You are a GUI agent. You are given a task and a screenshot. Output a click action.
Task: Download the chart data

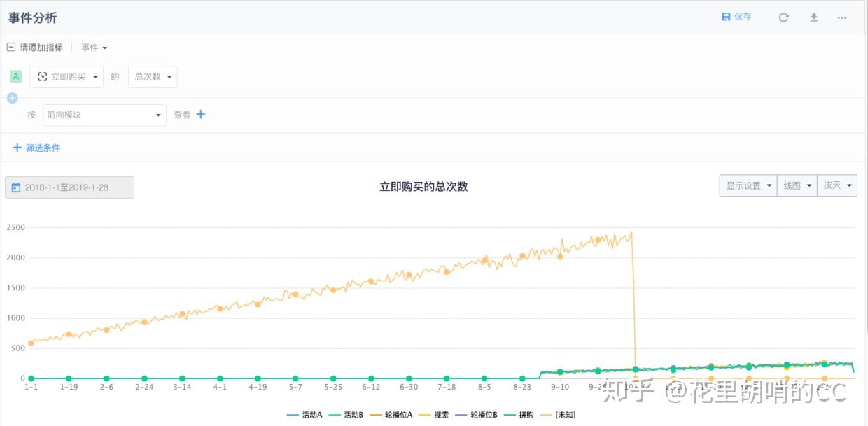tap(814, 17)
